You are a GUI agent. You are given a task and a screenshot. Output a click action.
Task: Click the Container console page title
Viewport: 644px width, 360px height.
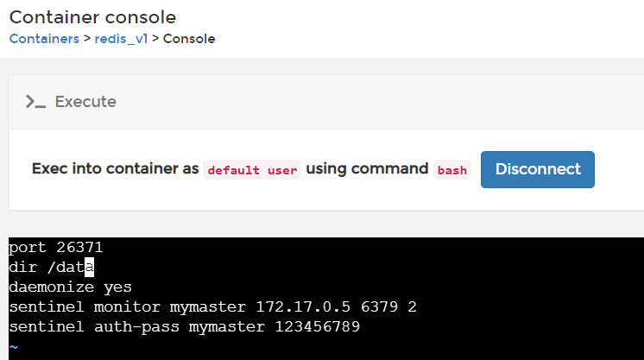coord(92,16)
